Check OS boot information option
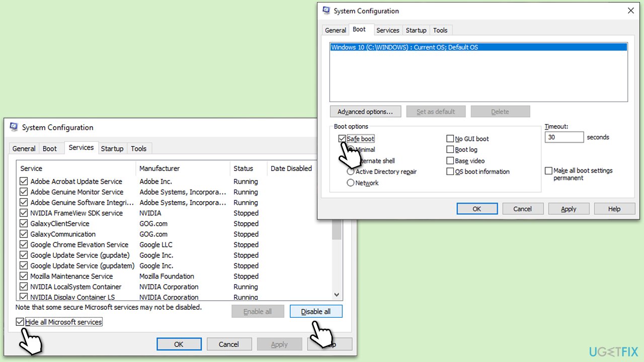Viewport: 644px width, 362px height. tap(450, 171)
